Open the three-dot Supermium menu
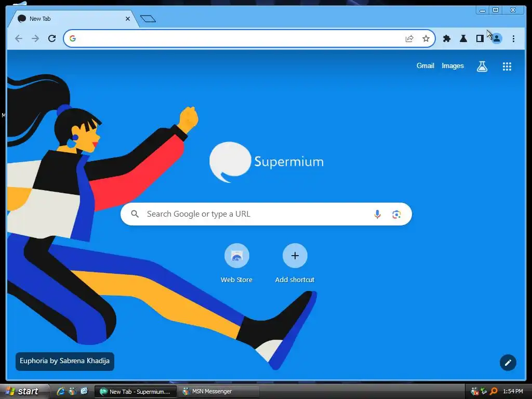 [513, 38]
